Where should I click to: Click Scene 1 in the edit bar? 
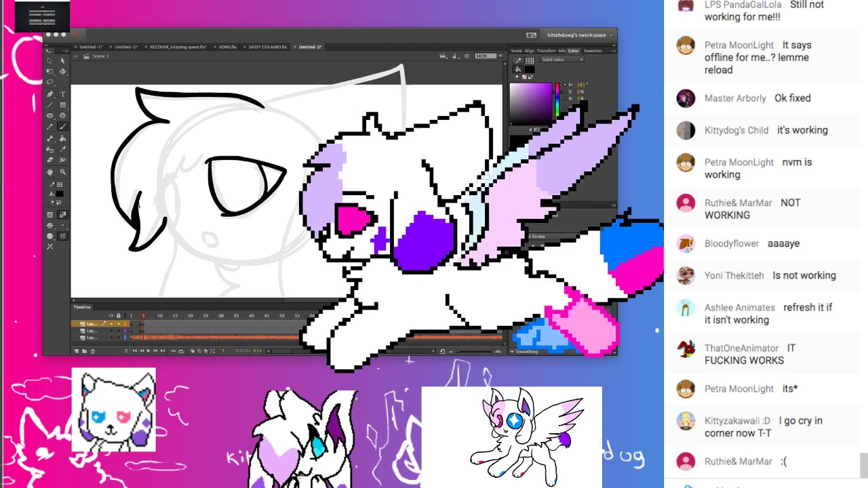(100, 56)
